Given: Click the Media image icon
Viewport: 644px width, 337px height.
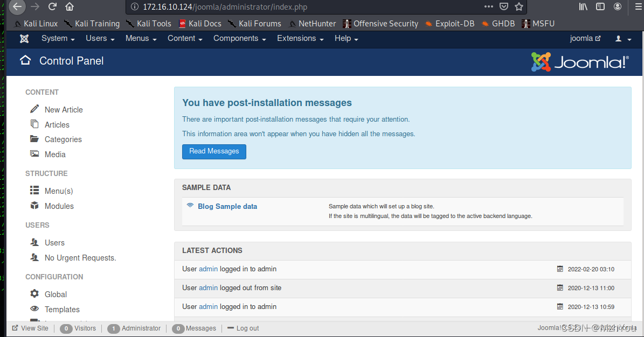Looking at the screenshot, I should 34,154.
